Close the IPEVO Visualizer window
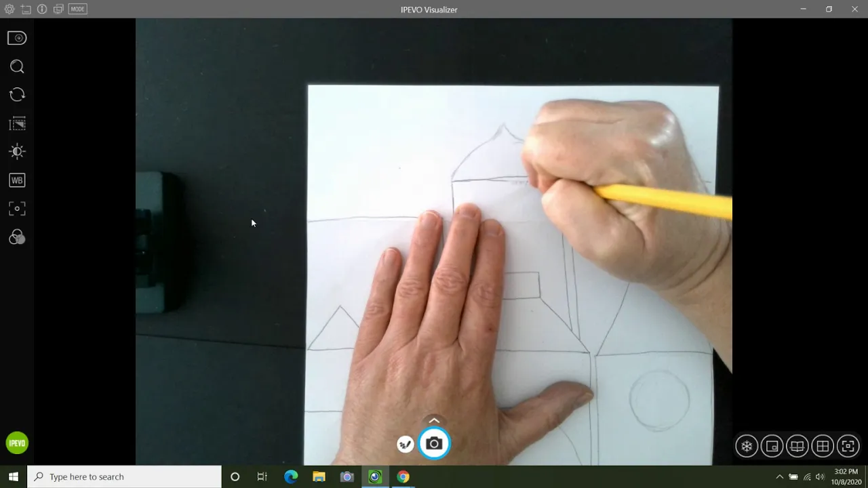 coord(854,9)
